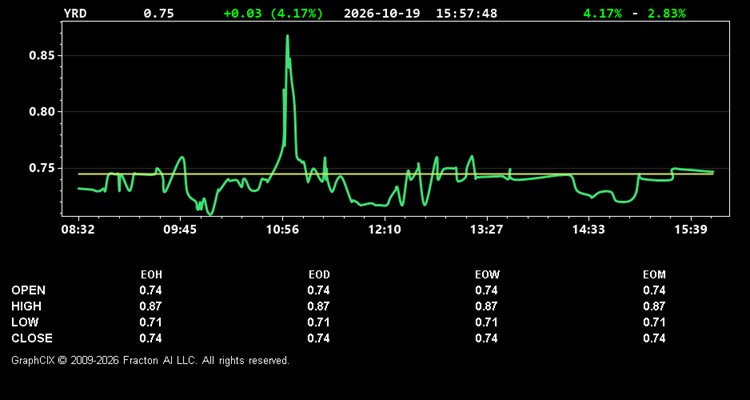The width and height of the screenshot is (750, 400).
Task: Click the OPEN row label
Action: [x=29, y=290]
